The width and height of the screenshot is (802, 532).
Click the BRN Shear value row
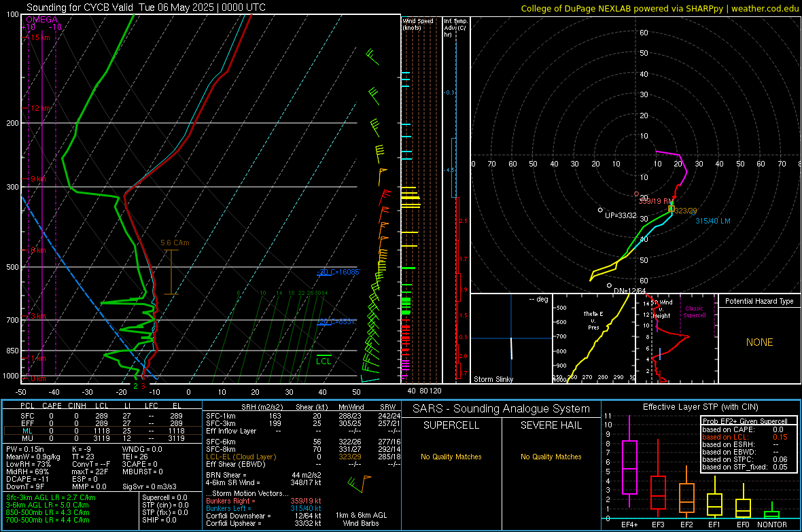pyautogui.click(x=264, y=475)
